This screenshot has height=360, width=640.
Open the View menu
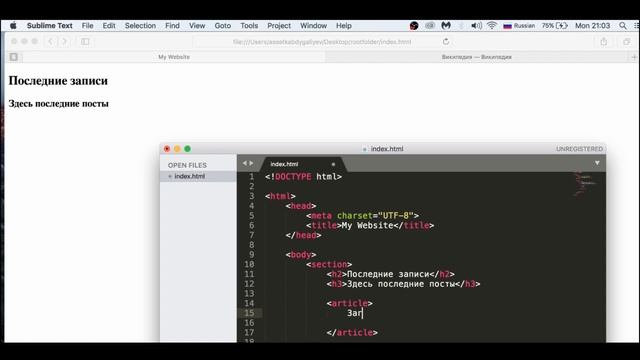[x=197, y=25]
